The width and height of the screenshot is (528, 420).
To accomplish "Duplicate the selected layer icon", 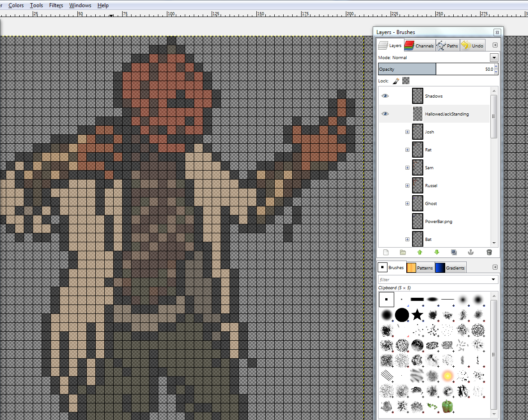I will pyautogui.click(x=454, y=252).
